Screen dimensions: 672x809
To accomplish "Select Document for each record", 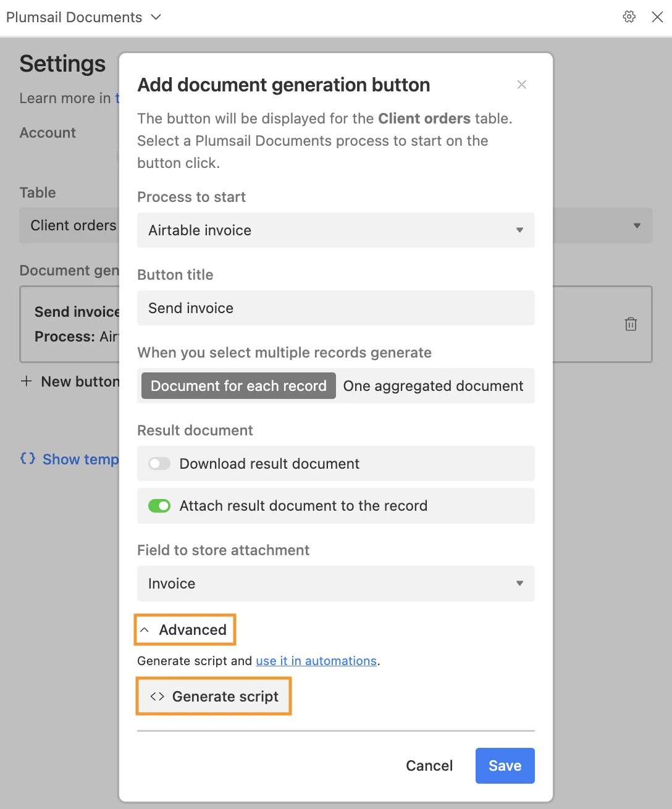I will (237, 385).
